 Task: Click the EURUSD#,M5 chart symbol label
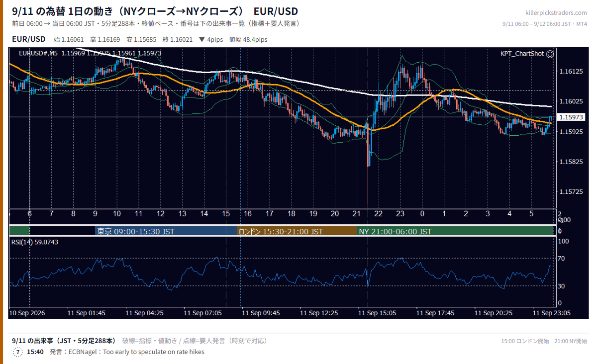tap(39, 53)
